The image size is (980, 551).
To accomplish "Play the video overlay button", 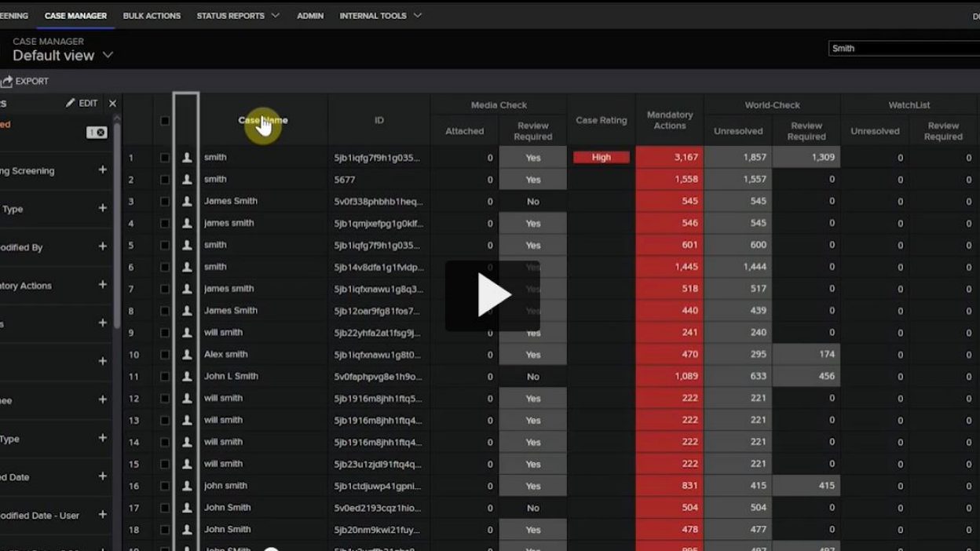I will (x=492, y=296).
